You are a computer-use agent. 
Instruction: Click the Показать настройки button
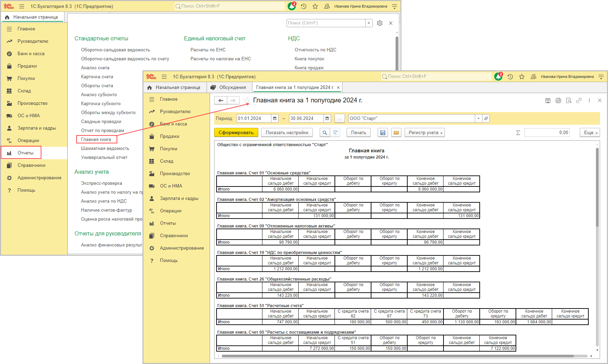point(287,133)
